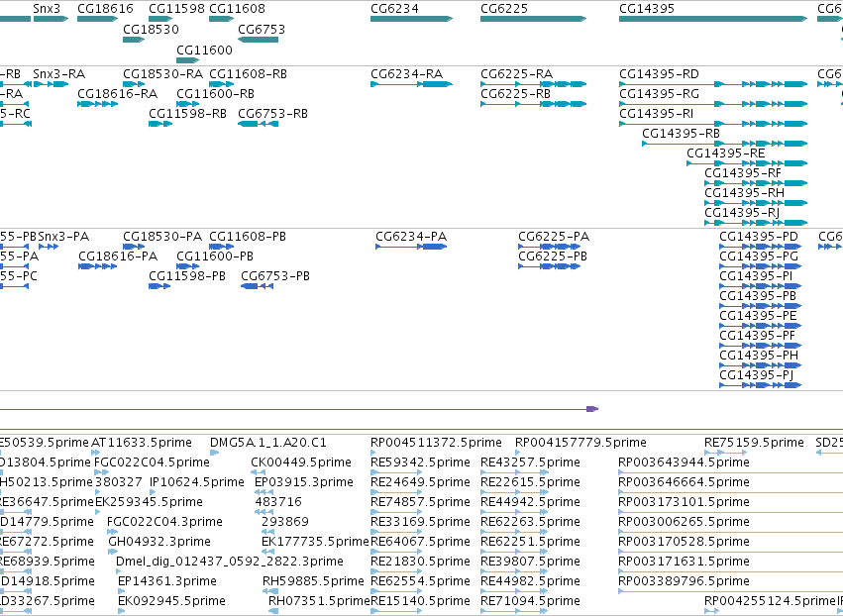Click the purple arrowhead feature
Screen dimensions: 843x616
592,409
